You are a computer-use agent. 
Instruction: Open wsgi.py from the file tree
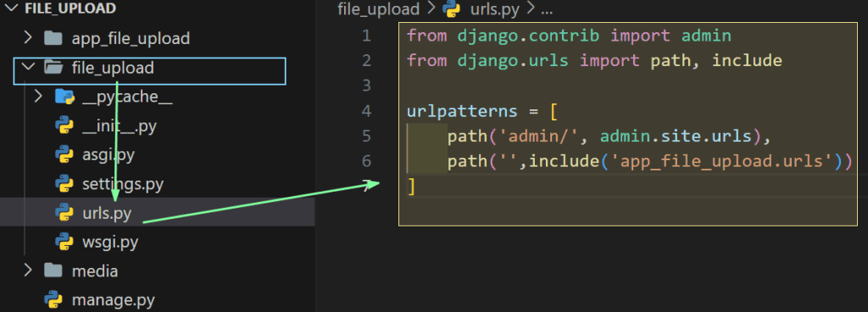[109, 242]
